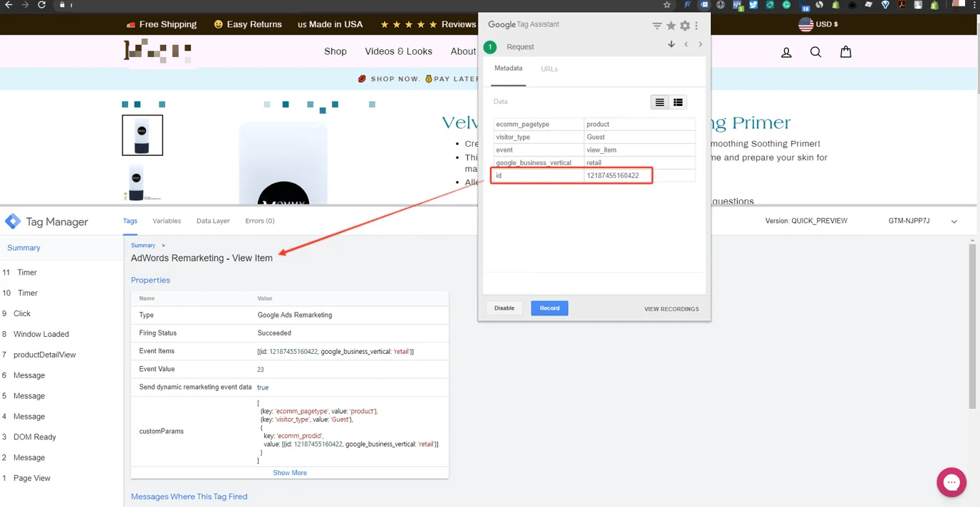This screenshot has width=980, height=507.
Task: Star the Tag Assistant recording
Action: tap(670, 25)
